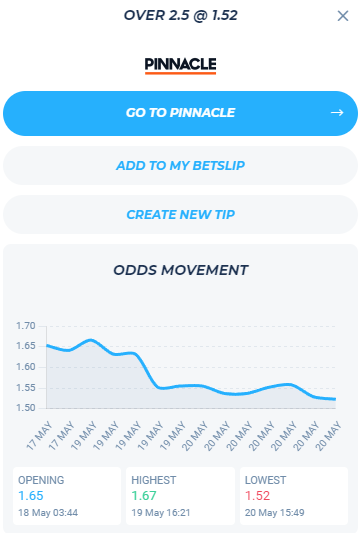Click the LOWEST card label
Image resolution: width=363 pixels, height=533 pixels.
(265, 480)
